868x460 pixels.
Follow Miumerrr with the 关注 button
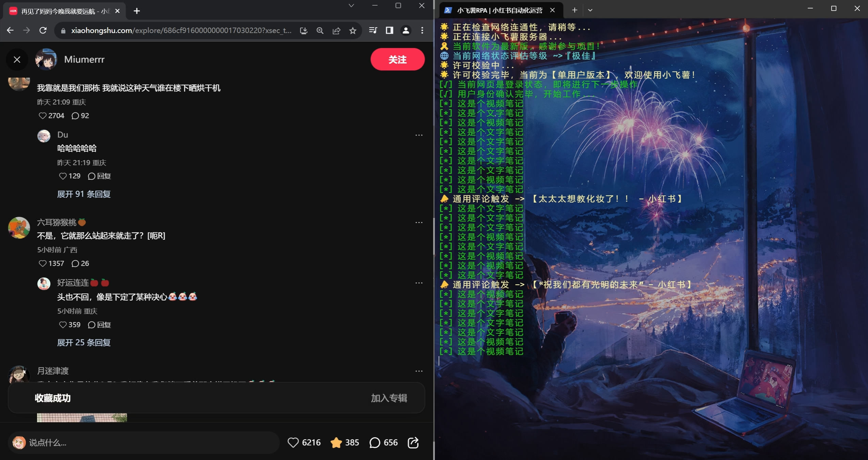click(x=397, y=59)
